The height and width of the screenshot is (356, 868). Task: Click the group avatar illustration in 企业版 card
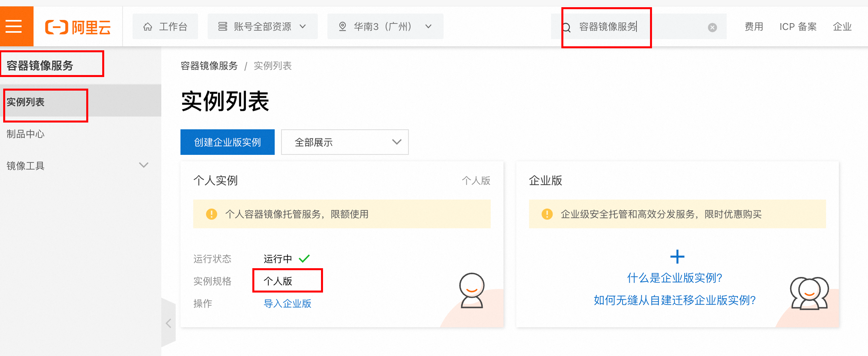pyautogui.click(x=809, y=293)
